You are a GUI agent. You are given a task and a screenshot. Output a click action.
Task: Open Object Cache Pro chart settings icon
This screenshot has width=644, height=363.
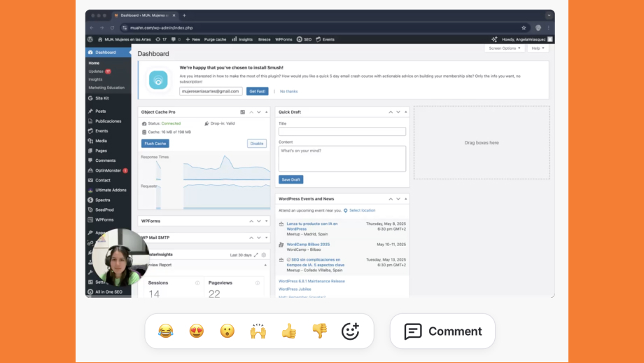[243, 112]
